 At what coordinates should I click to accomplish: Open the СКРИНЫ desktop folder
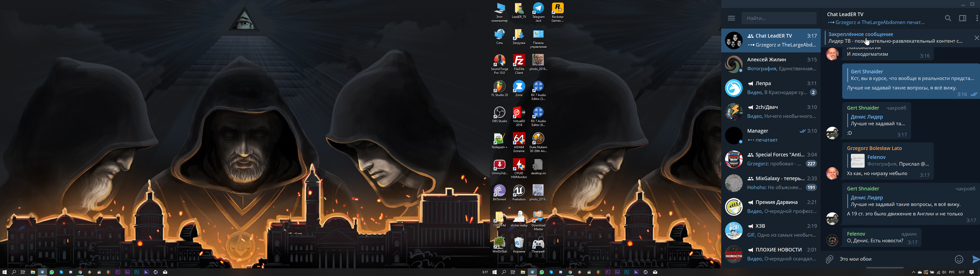[x=499, y=219]
